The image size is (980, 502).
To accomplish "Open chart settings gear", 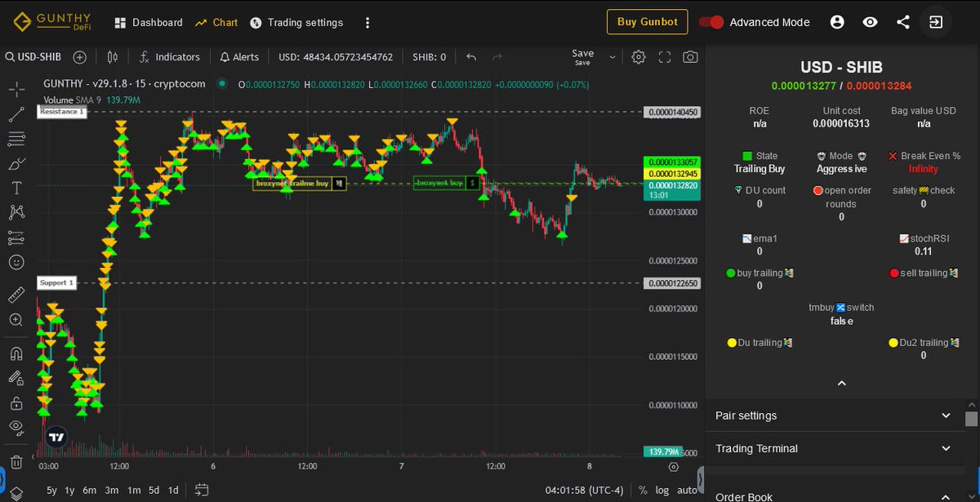I will click(639, 57).
